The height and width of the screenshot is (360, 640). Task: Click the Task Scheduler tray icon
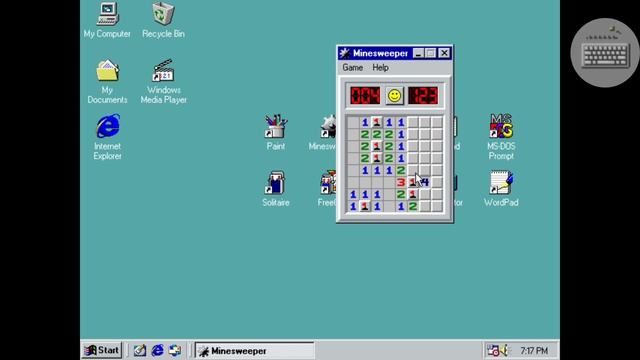[x=493, y=350]
